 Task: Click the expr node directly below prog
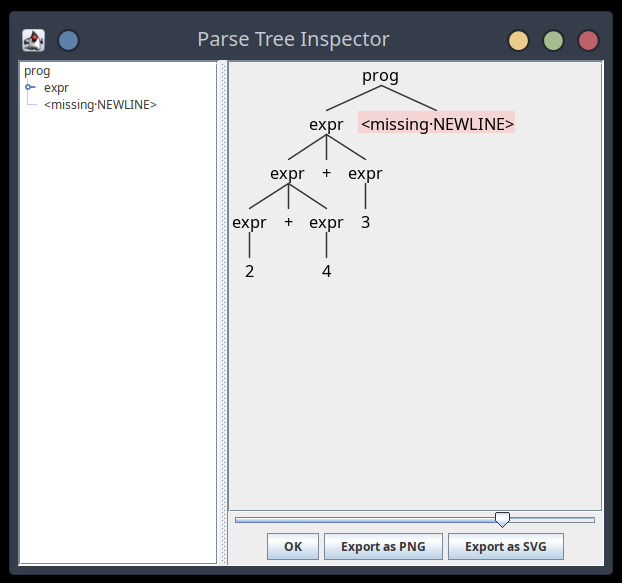click(x=326, y=124)
